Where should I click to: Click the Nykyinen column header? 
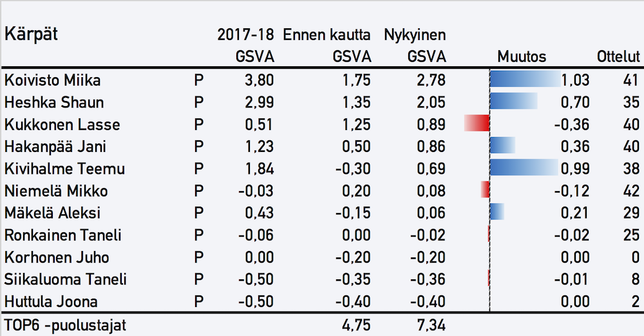point(415,35)
